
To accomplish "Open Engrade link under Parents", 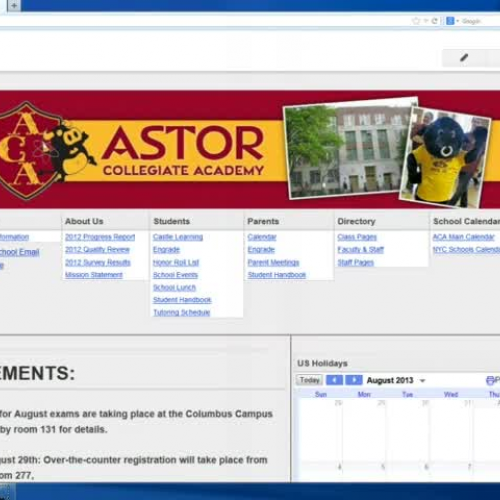I will pos(261,250).
